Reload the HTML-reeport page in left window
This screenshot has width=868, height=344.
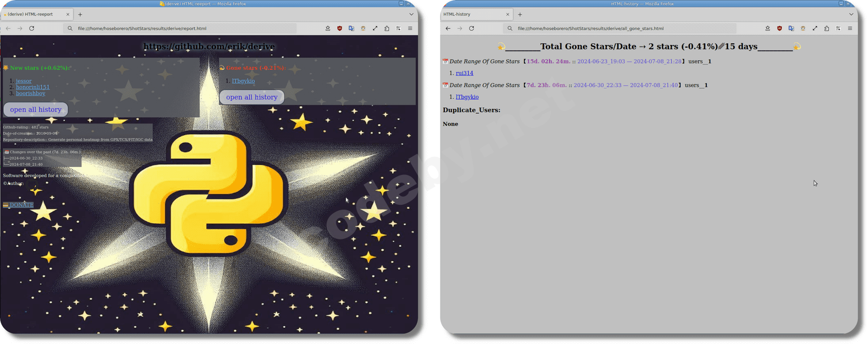click(x=32, y=28)
